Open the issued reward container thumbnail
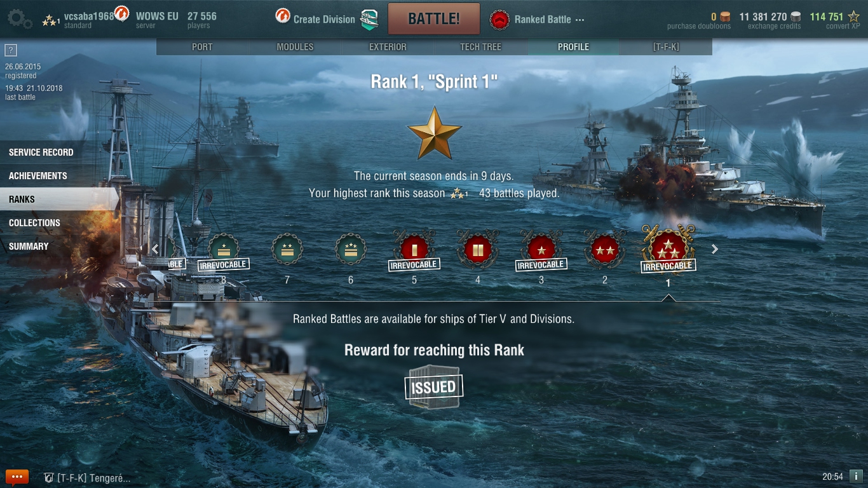868x488 pixels. pyautogui.click(x=433, y=386)
